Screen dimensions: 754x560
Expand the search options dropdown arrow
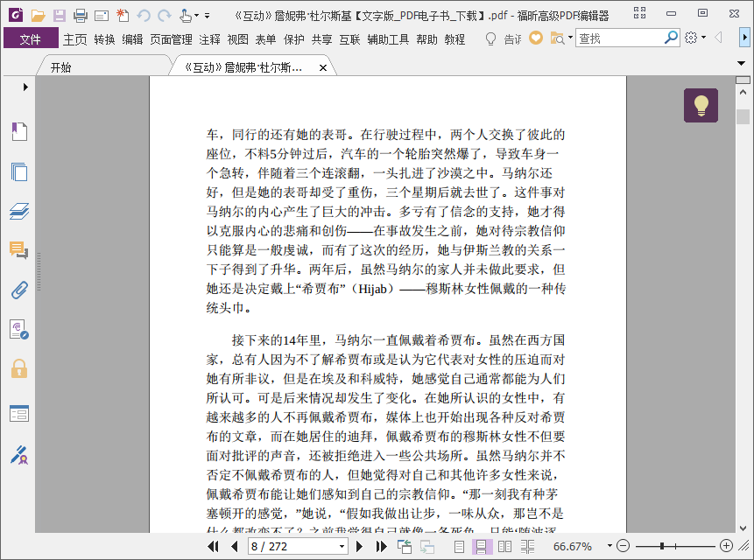point(570,38)
